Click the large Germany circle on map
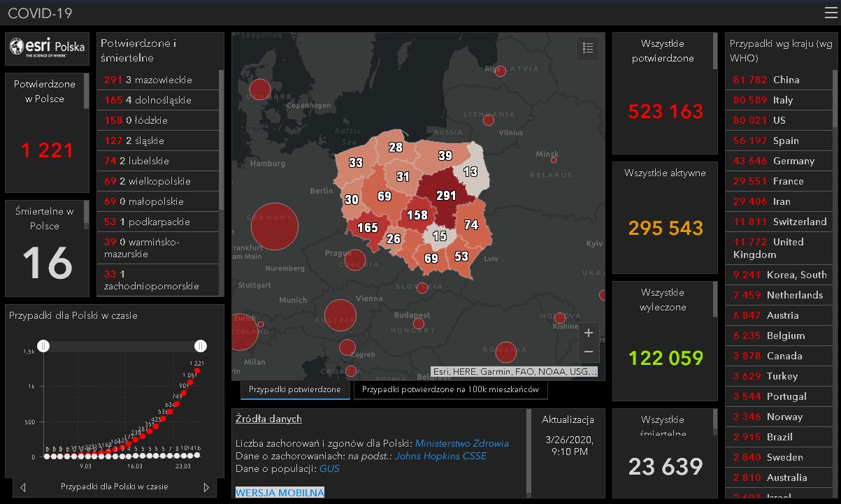841x504 pixels. pyautogui.click(x=275, y=226)
